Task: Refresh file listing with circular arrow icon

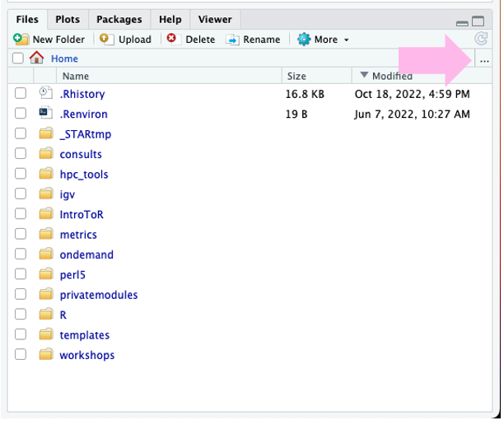Action: coord(481,39)
